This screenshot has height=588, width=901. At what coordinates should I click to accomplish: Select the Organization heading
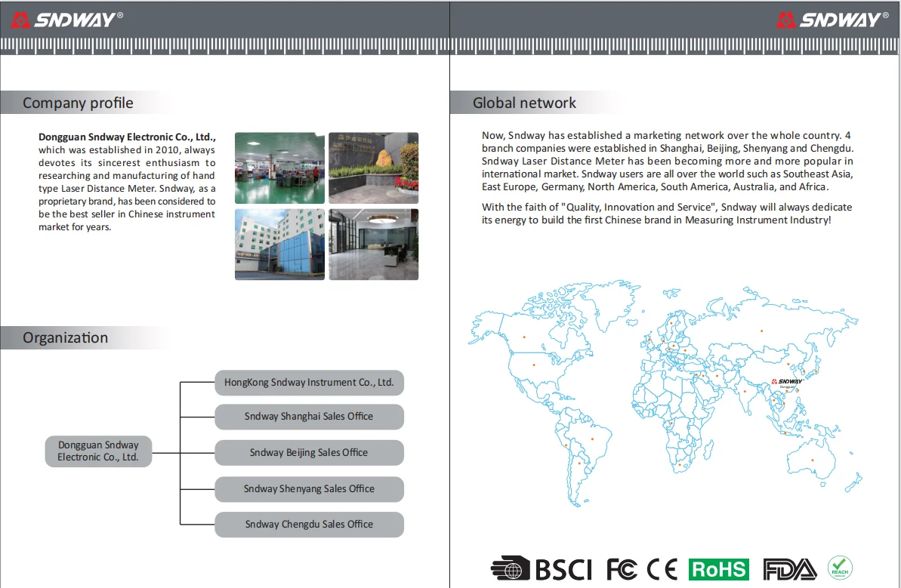[x=66, y=337]
